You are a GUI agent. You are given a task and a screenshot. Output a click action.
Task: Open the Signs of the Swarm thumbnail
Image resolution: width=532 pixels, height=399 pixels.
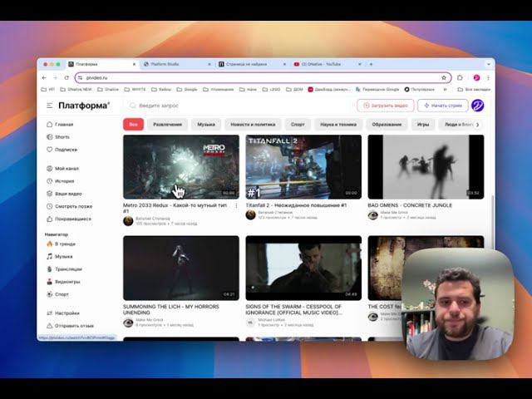303,268
